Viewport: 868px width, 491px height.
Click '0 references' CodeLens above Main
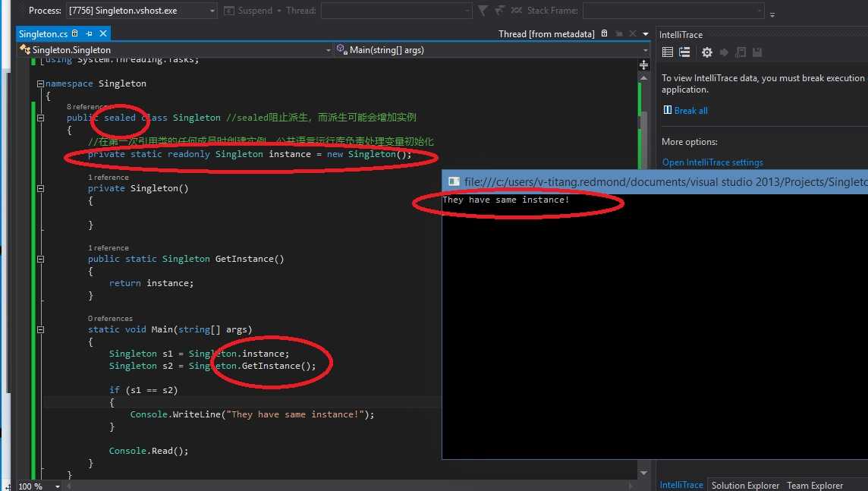[110, 318]
